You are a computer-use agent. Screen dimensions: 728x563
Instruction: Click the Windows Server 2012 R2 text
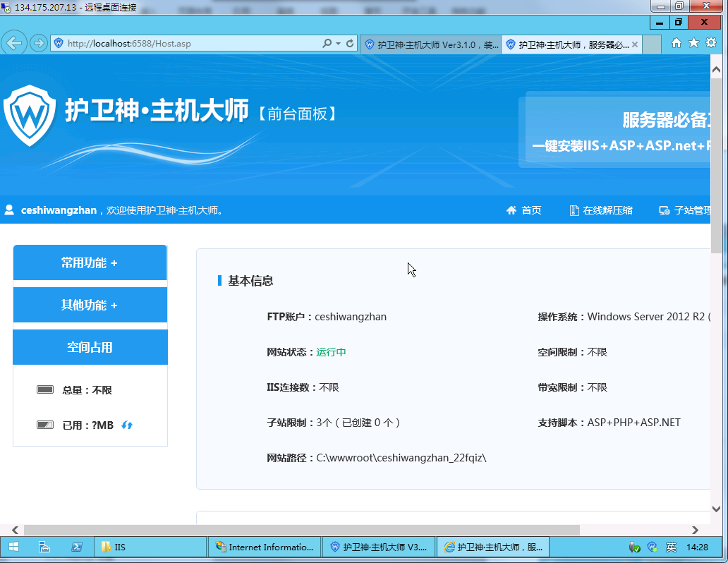click(648, 317)
